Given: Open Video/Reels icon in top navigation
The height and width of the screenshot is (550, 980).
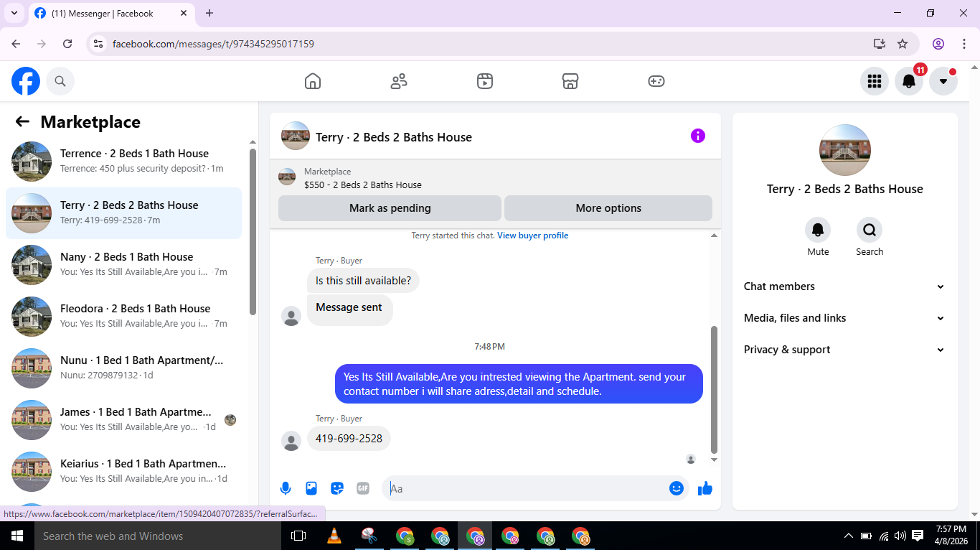Looking at the screenshot, I should click(485, 81).
